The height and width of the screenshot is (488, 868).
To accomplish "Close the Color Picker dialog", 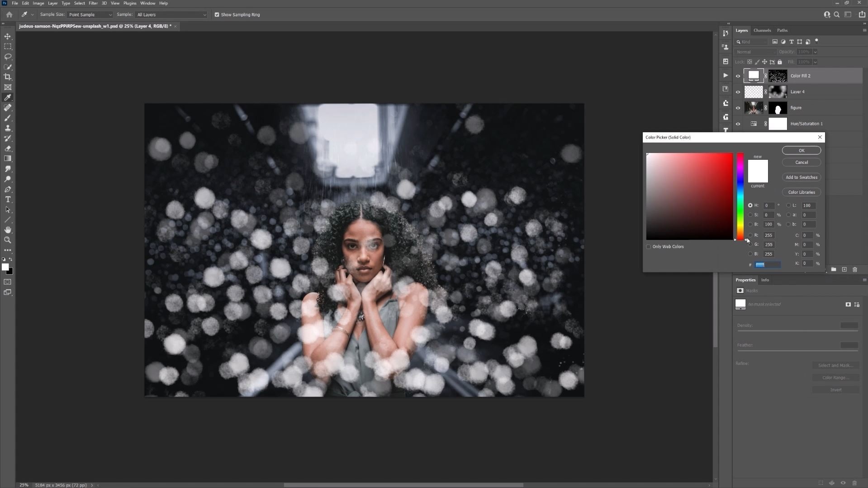I will 820,137.
